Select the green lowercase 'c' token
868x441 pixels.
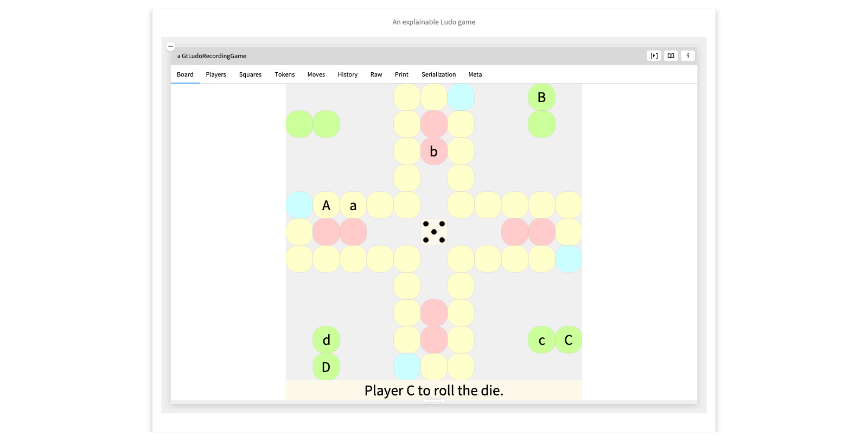[x=541, y=340]
